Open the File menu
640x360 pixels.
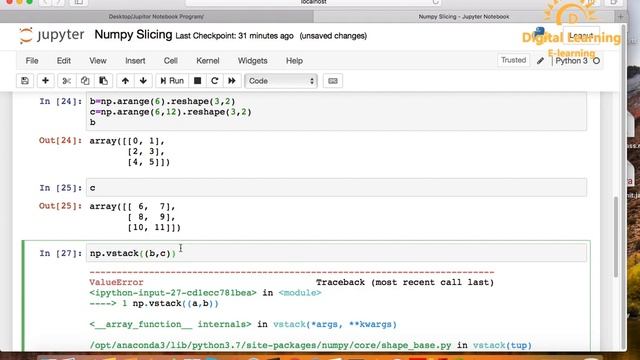pos(32,61)
